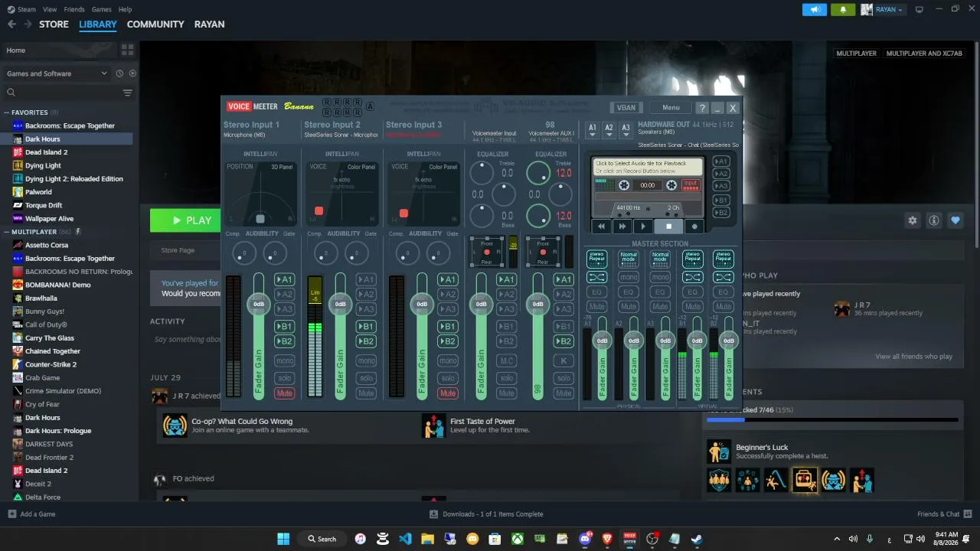Open Steam notifications bell

click(x=843, y=9)
